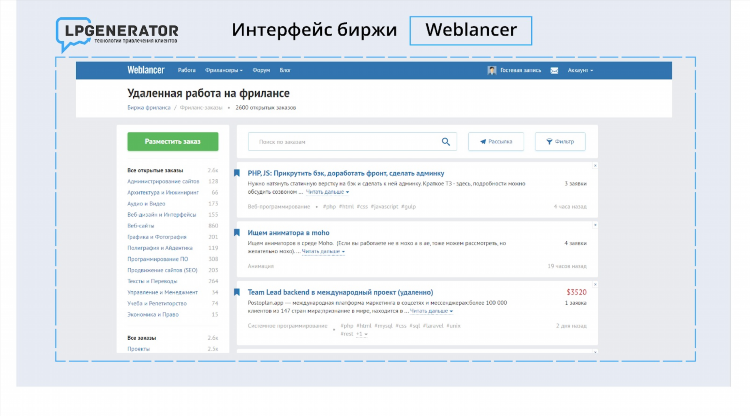This screenshot has height=416, width=750.
Task: Dismiss the Team Lead backend order card
Action: [x=595, y=285]
